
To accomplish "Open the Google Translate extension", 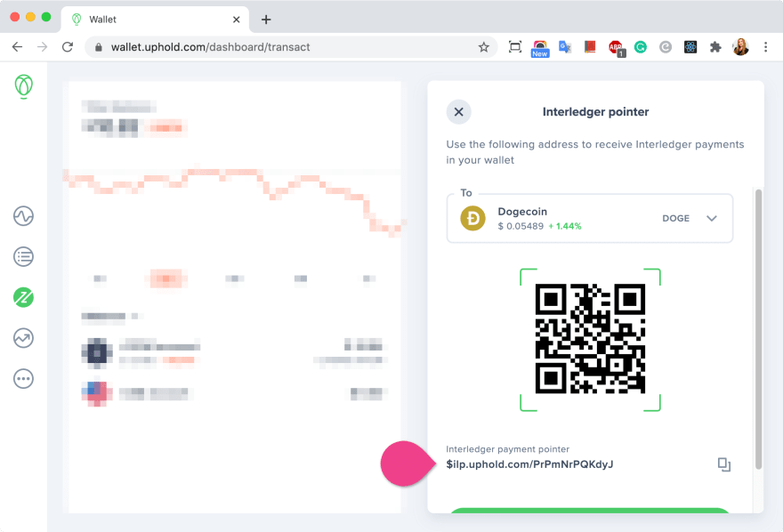I will (x=565, y=47).
